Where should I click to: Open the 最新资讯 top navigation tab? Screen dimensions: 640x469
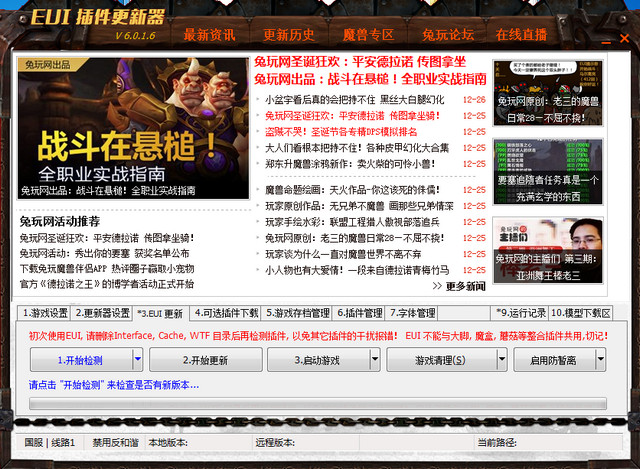tap(209, 34)
